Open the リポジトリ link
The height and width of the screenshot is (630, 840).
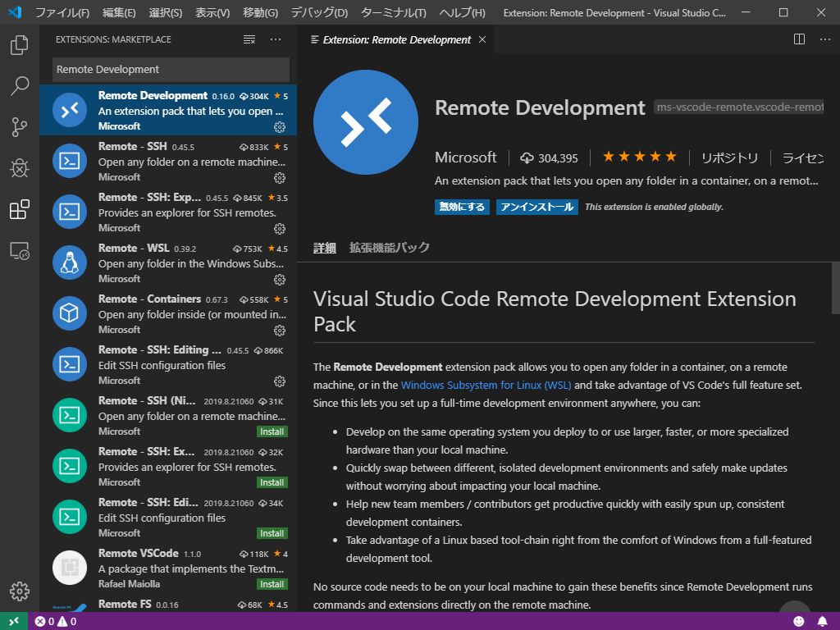pos(729,158)
